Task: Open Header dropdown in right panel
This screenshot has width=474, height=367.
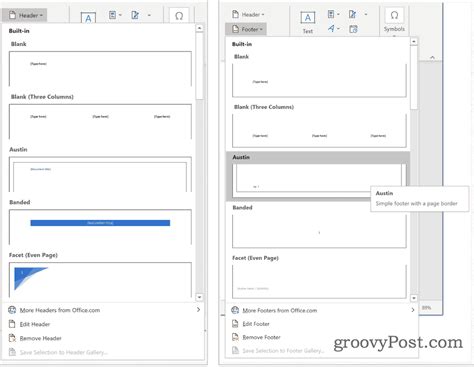Action: point(247,14)
